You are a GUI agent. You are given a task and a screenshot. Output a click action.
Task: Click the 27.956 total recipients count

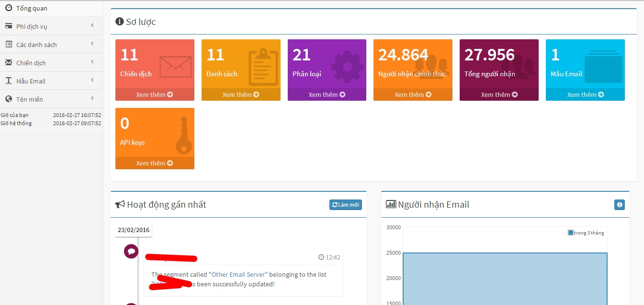(489, 55)
